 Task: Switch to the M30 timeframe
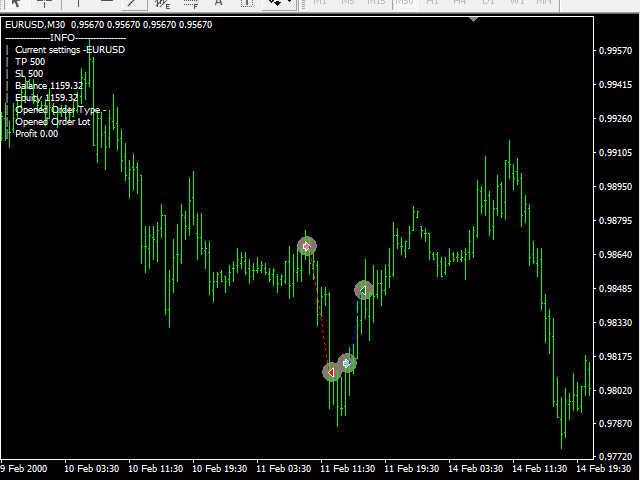403,3
